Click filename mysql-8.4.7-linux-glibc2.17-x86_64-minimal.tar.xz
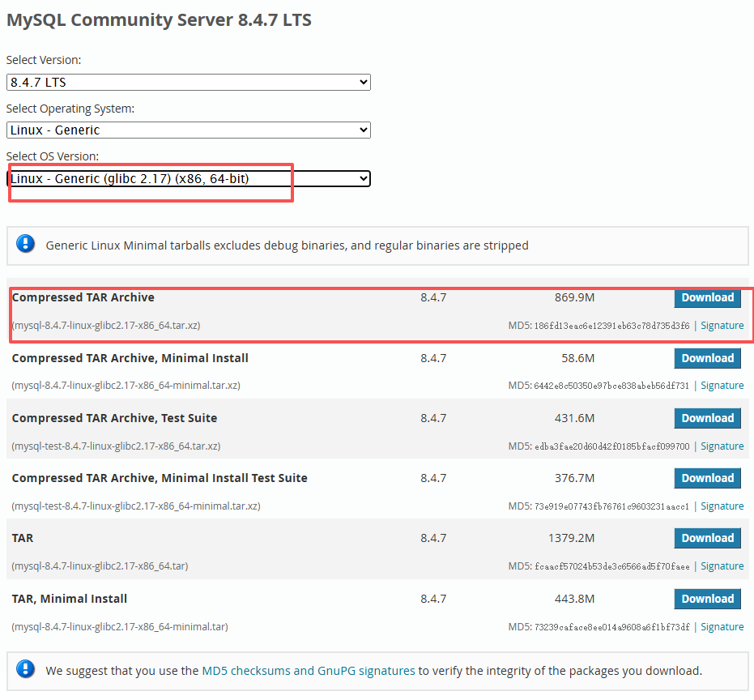Screen dimensions: 754x700 pos(126,386)
